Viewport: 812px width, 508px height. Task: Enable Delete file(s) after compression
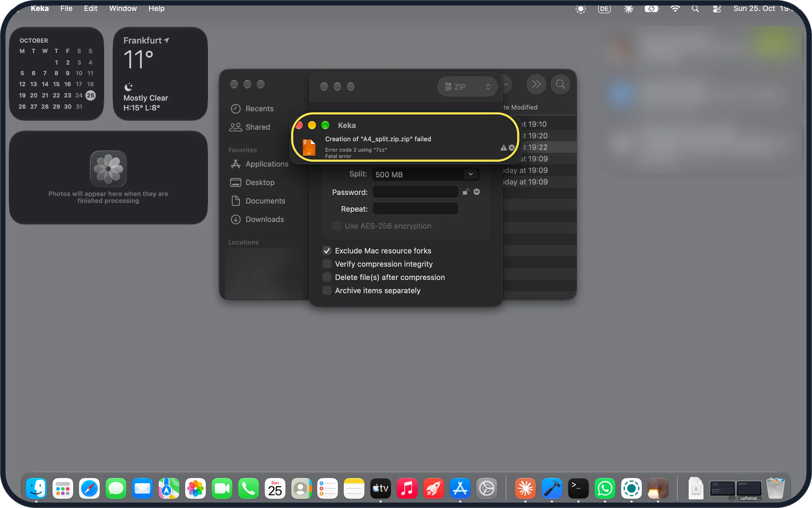[326, 277]
